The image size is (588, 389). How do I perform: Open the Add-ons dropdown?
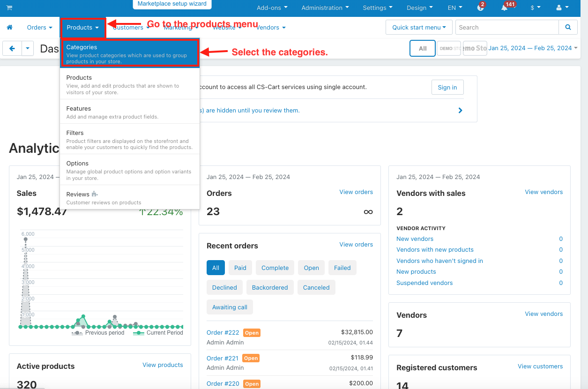coord(272,7)
